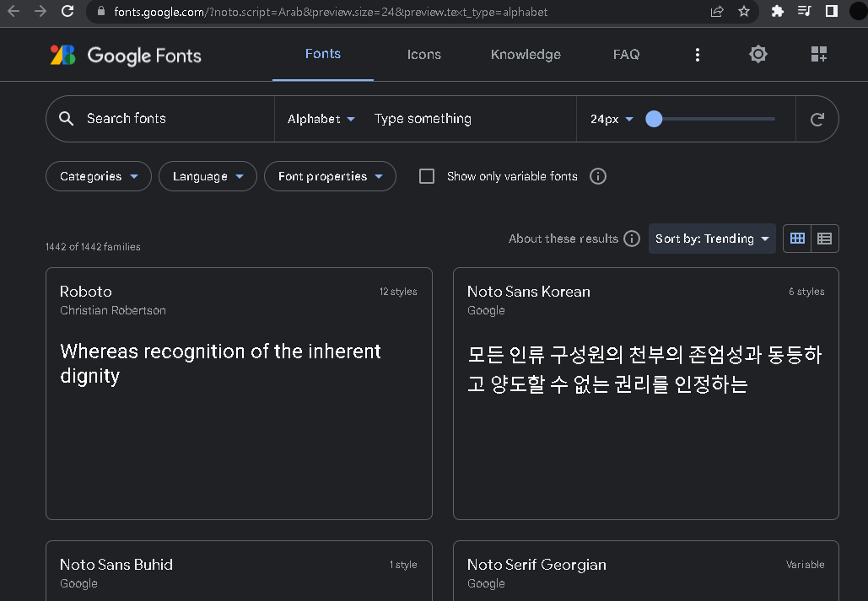
Task: Click the About these results link
Action: (563, 239)
